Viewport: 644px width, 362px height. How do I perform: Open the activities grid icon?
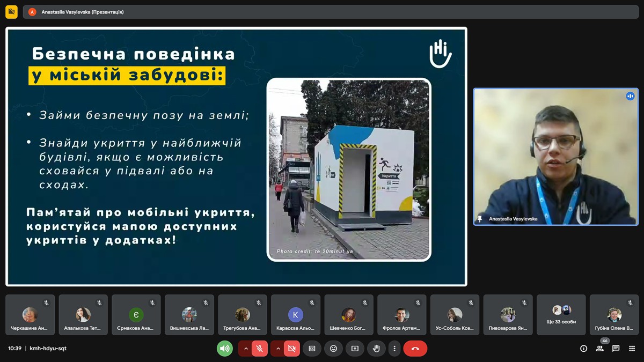tap(632, 349)
